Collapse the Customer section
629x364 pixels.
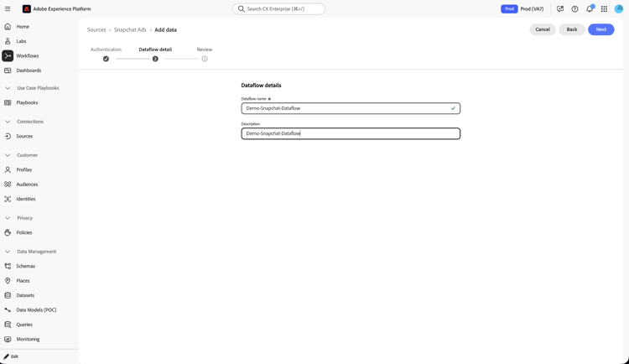[8, 155]
